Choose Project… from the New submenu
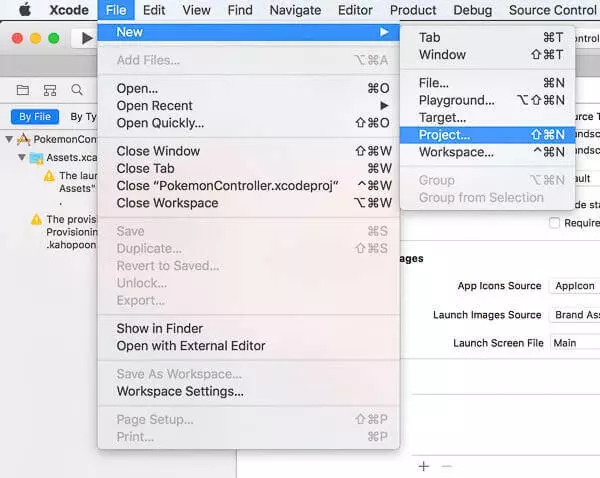This screenshot has width=600, height=478. point(444,135)
